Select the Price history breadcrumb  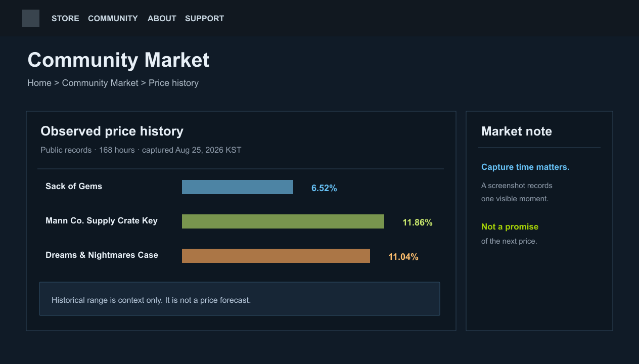pyautogui.click(x=173, y=83)
